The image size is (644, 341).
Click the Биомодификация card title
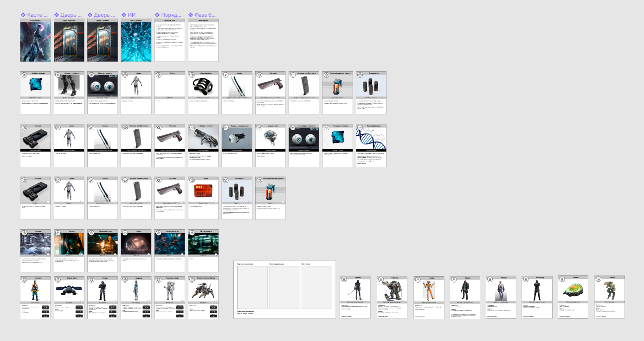coord(373,126)
